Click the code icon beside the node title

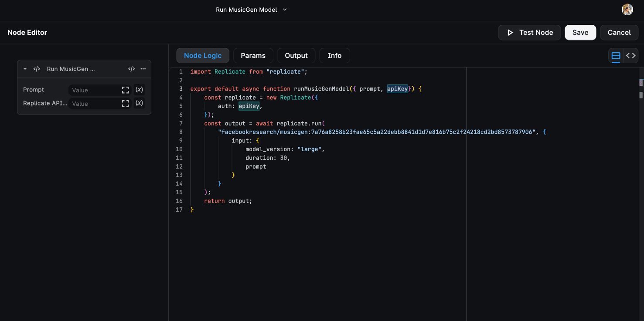click(36, 69)
